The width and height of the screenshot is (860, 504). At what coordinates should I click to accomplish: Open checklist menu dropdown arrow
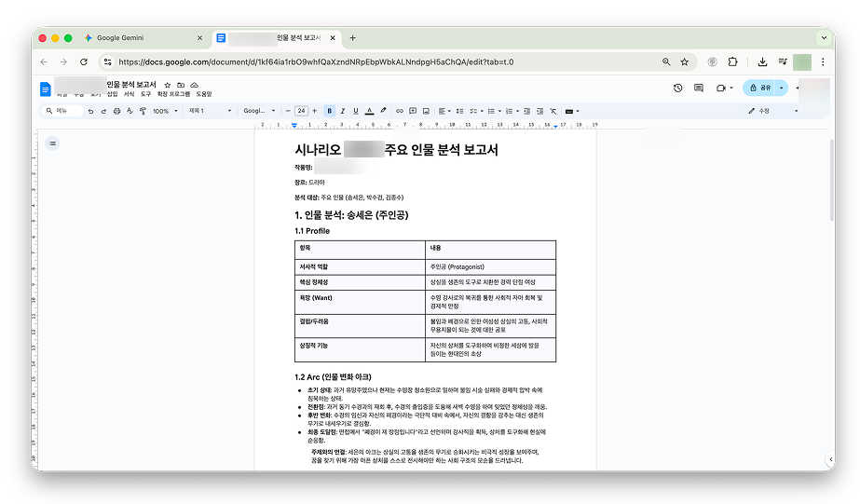[x=482, y=112]
